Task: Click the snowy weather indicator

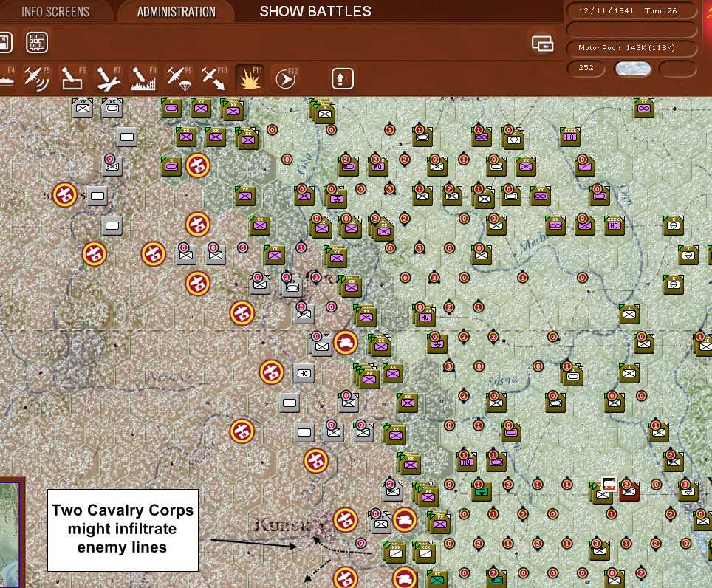Action: pos(632,69)
